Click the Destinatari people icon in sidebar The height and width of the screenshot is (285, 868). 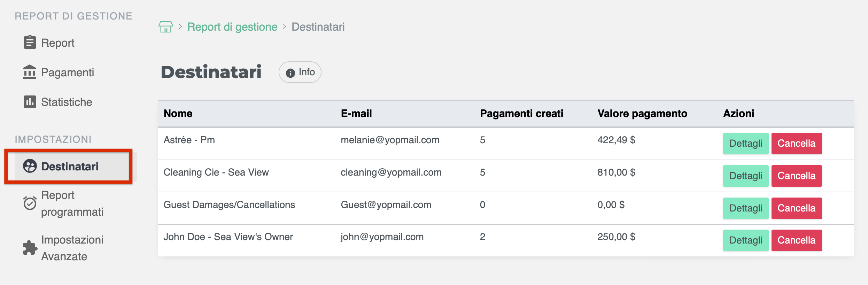click(x=30, y=166)
